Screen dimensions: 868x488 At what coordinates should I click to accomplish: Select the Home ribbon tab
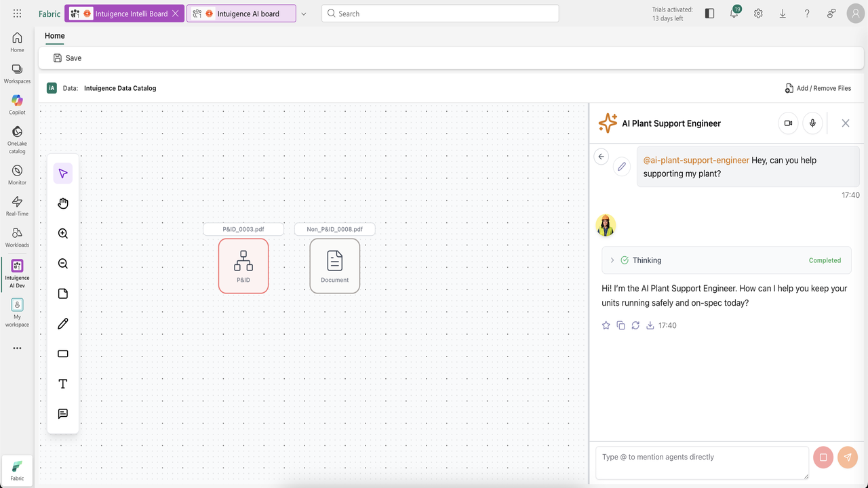click(x=55, y=36)
